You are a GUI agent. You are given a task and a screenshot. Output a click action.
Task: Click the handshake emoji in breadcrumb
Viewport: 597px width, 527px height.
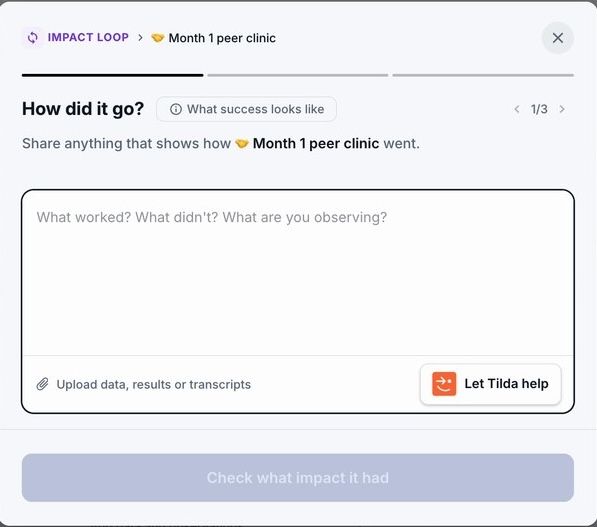tap(158, 38)
